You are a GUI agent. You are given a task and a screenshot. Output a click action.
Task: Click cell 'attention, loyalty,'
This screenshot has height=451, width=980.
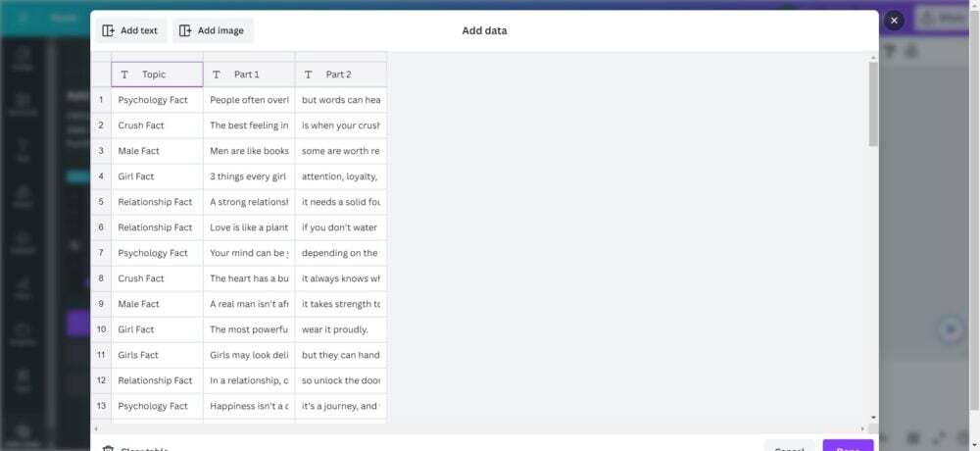[x=341, y=176]
